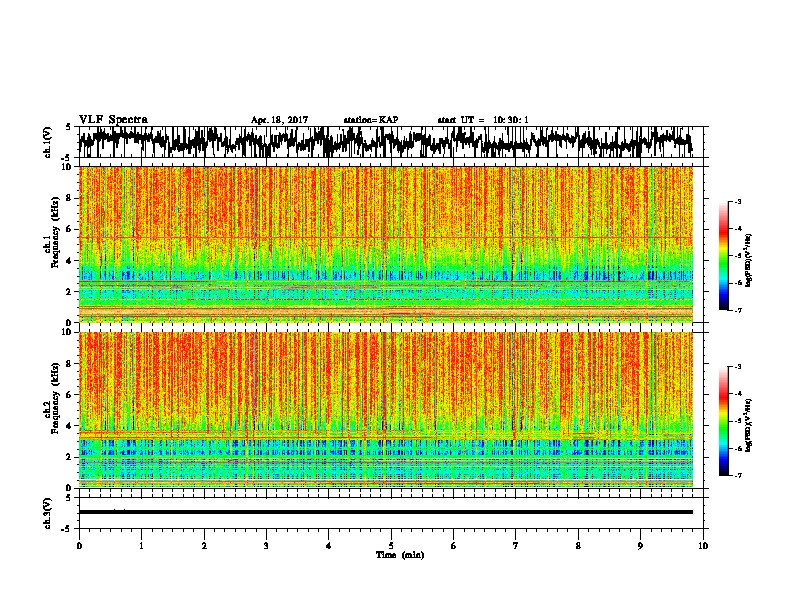This screenshot has height=612, width=792.
Task: Click the ch.1 frequency tick label "4"
Action: point(69,261)
